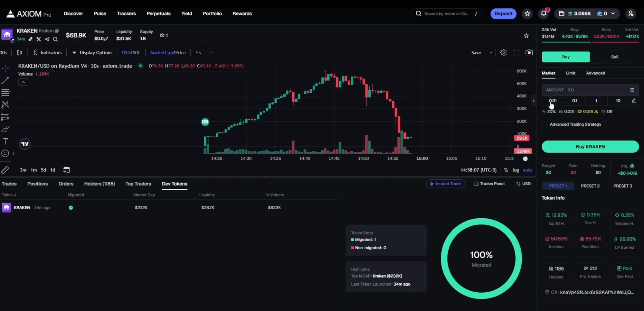The image size is (644, 311).
Task: Open chart settings with the gear icon
Action: tap(504, 52)
